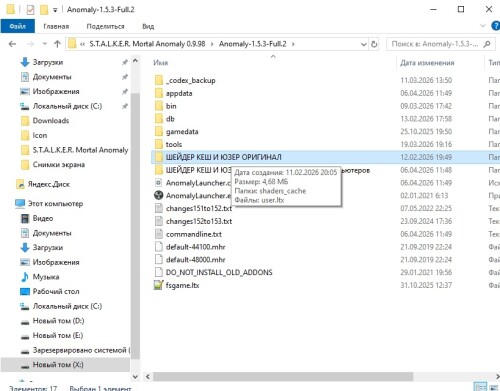
Task: Open the Поделиться ribbon tab
Action: pyautogui.click(x=105, y=26)
